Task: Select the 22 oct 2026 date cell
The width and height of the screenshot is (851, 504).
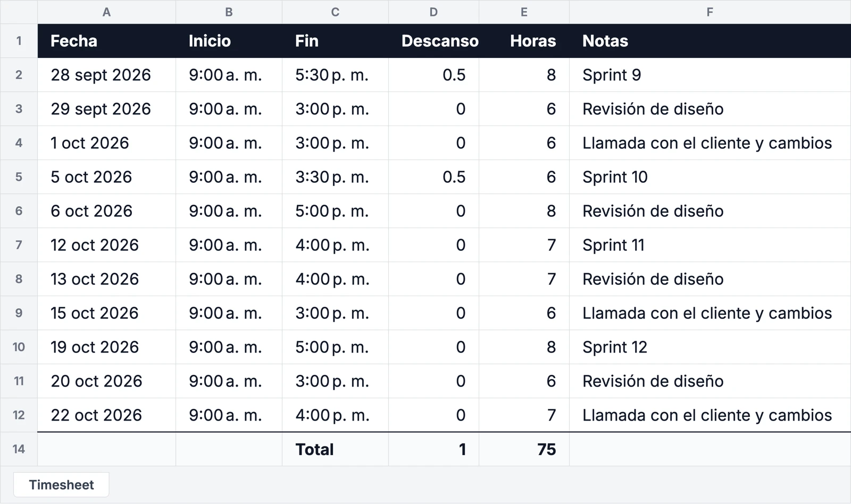Action: coord(106,415)
